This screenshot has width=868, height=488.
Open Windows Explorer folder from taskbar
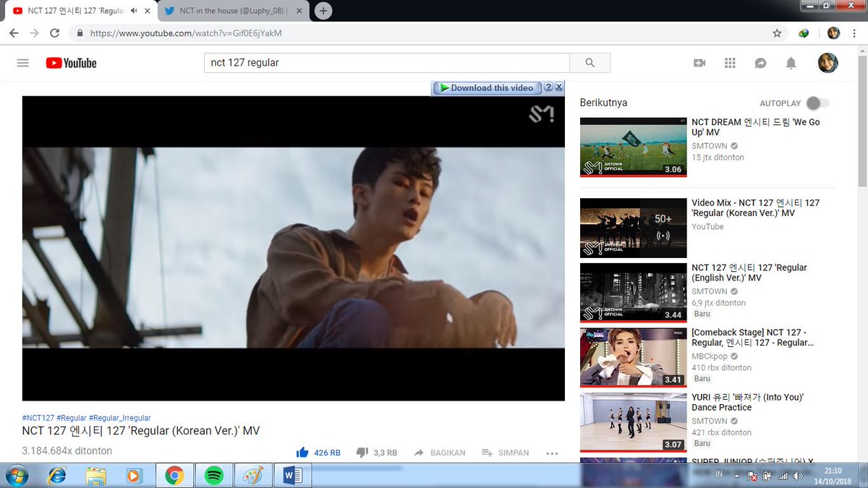(x=96, y=475)
